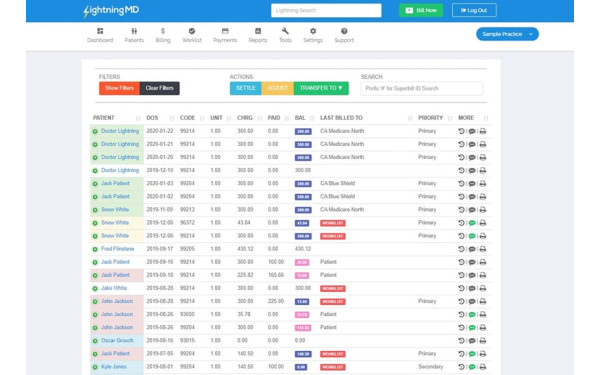Toggle green circle beside Jake White

coord(95,288)
